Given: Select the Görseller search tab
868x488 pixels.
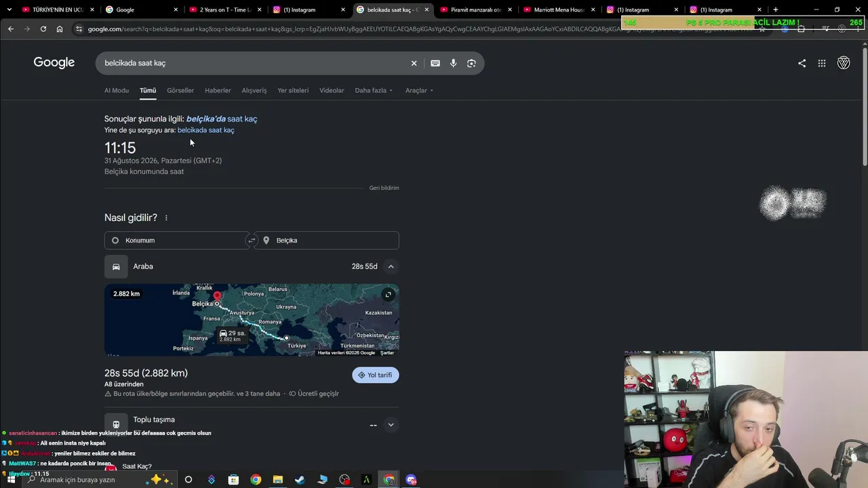Looking at the screenshot, I should 180,90.
